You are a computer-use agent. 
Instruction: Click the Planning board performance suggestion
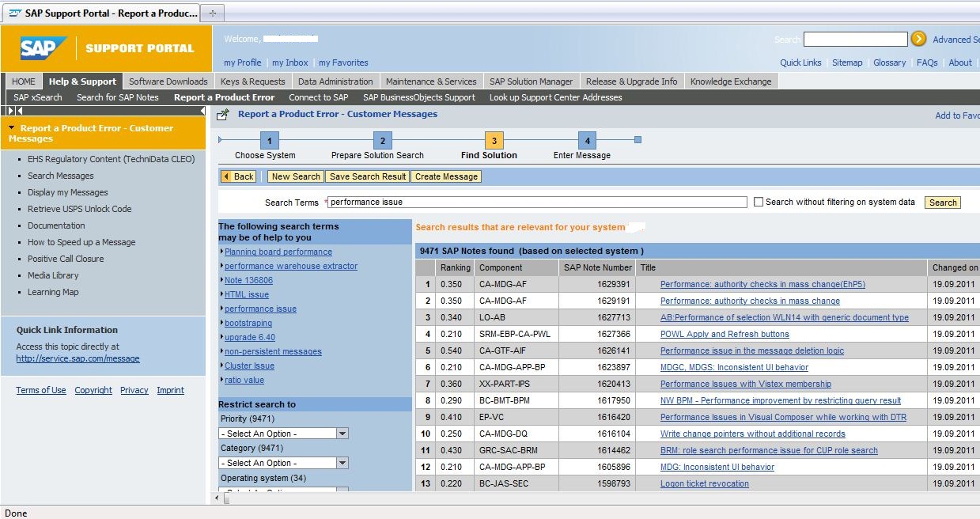[278, 252]
